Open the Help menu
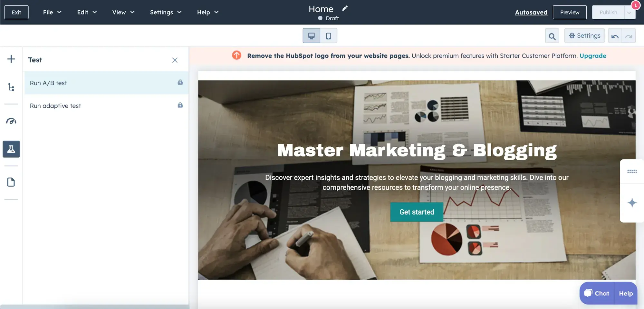This screenshot has height=309, width=644. tap(208, 12)
